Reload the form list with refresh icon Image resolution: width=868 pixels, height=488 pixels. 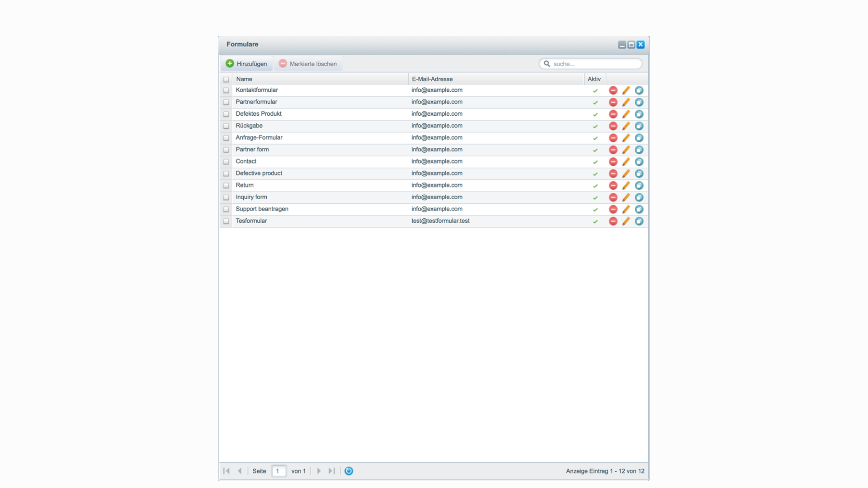tap(349, 471)
